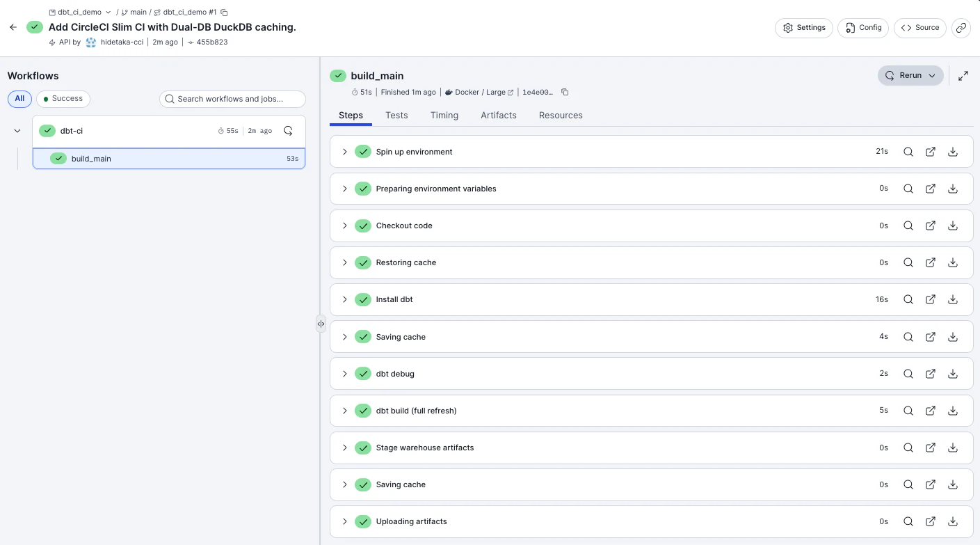Copy the dbt_ci_demo #1 pipeline number

[224, 13]
